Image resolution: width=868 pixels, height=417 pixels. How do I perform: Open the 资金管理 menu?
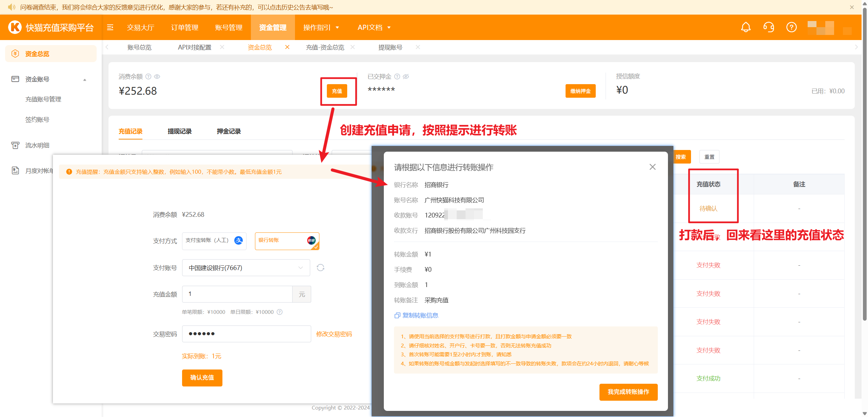273,27
